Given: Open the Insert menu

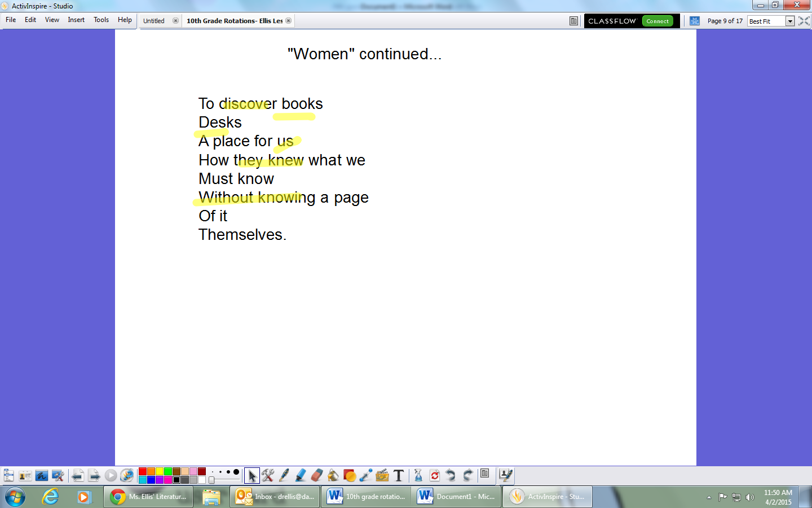Looking at the screenshot, I should tap(76, 20).
